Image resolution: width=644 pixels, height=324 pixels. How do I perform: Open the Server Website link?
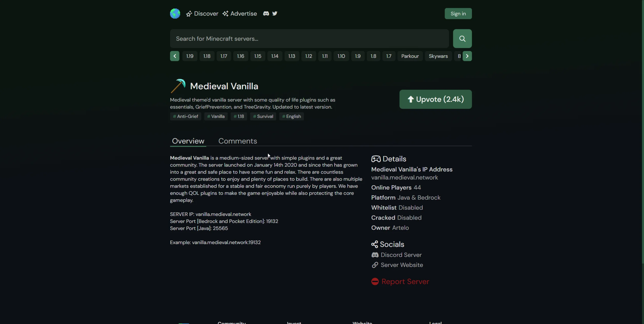397,265
